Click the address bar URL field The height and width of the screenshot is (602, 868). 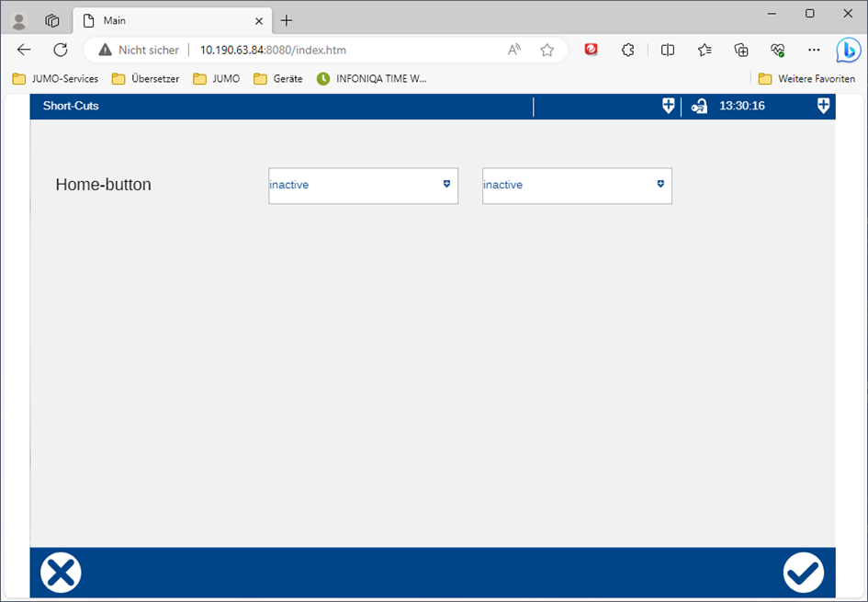click(x=349, y=51)
